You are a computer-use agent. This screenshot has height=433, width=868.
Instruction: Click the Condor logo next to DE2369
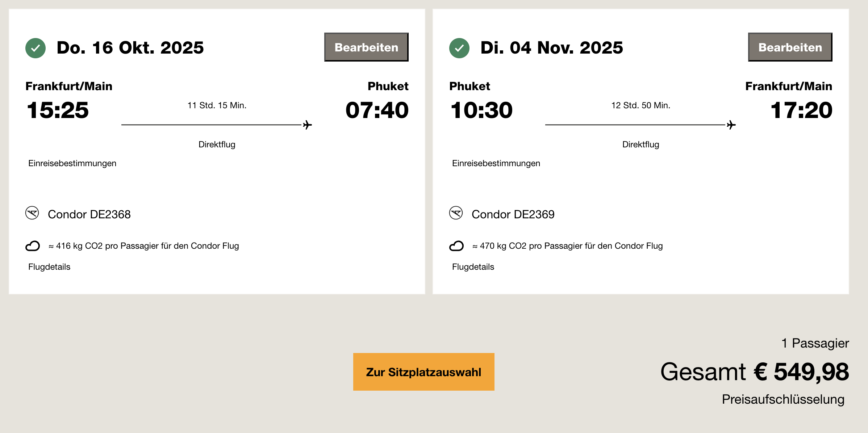click(456, 213)
